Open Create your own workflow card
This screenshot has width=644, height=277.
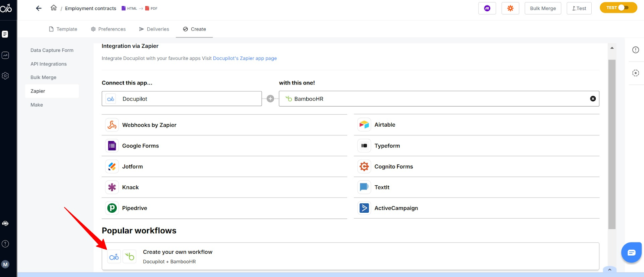(350, 256)
